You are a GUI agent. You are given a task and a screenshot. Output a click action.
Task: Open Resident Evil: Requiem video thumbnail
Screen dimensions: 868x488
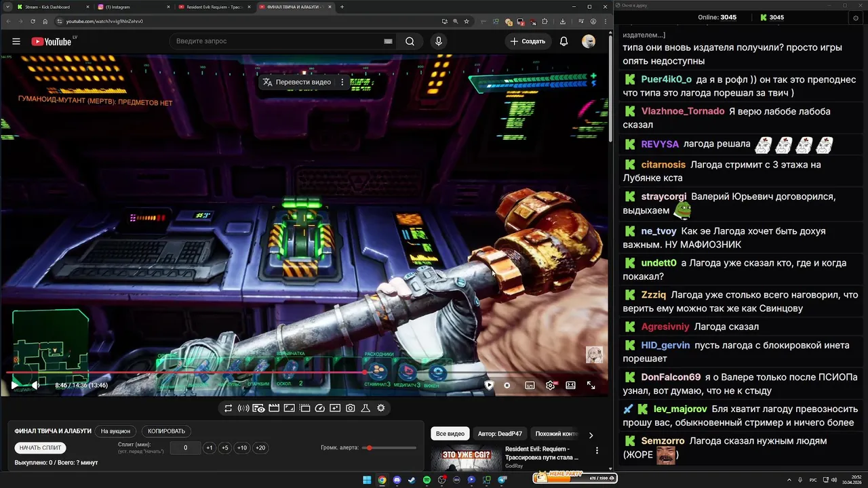point(467,459)
